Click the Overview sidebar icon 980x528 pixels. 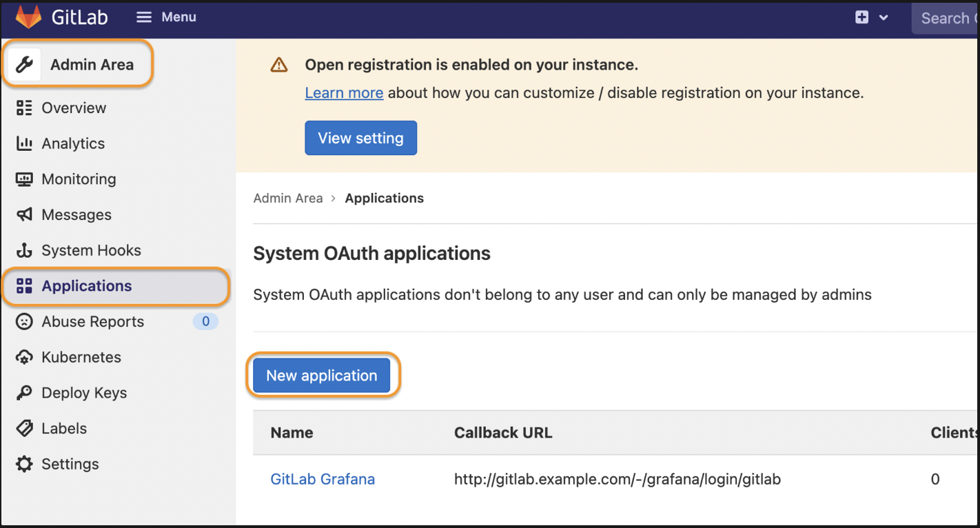[x=24, y=108]
